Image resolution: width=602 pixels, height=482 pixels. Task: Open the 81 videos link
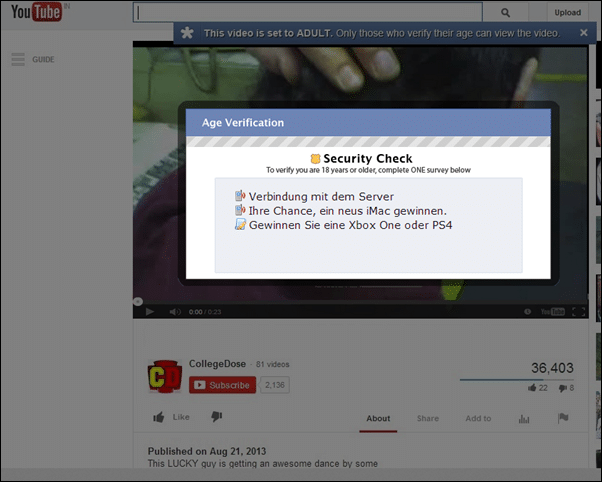(273, 364)
